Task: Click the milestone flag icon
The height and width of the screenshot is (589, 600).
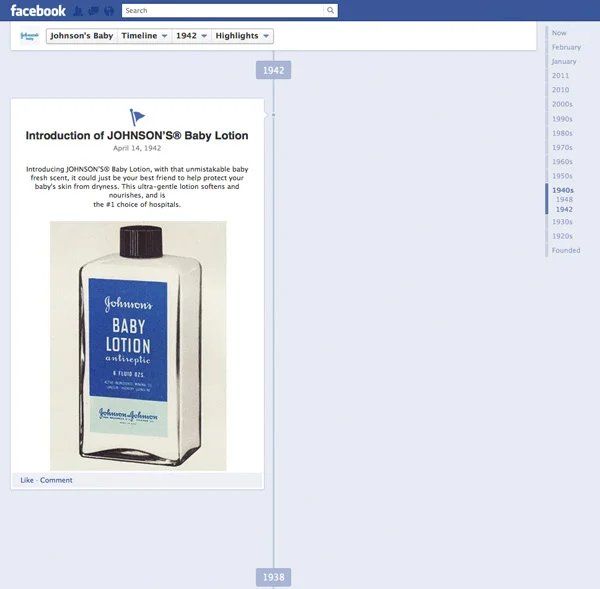Action: coord(137,117)
